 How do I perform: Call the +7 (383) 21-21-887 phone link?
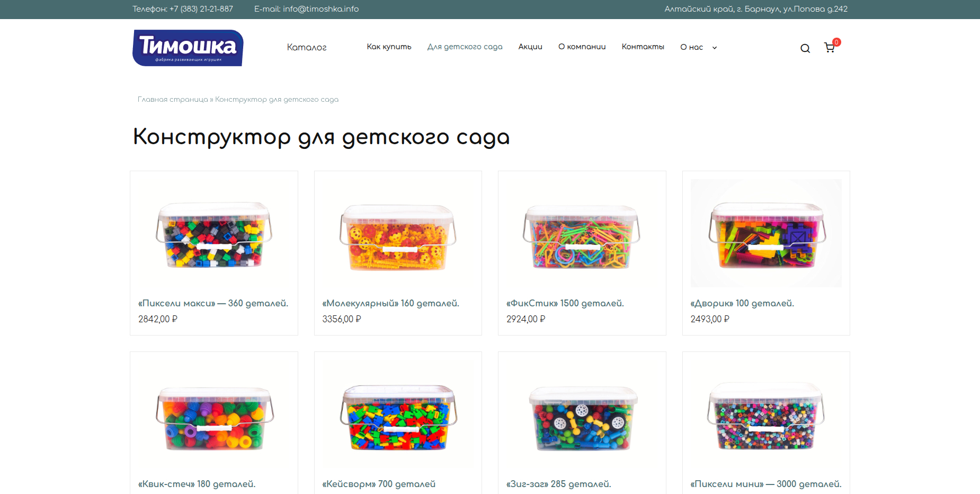(201, 9)
